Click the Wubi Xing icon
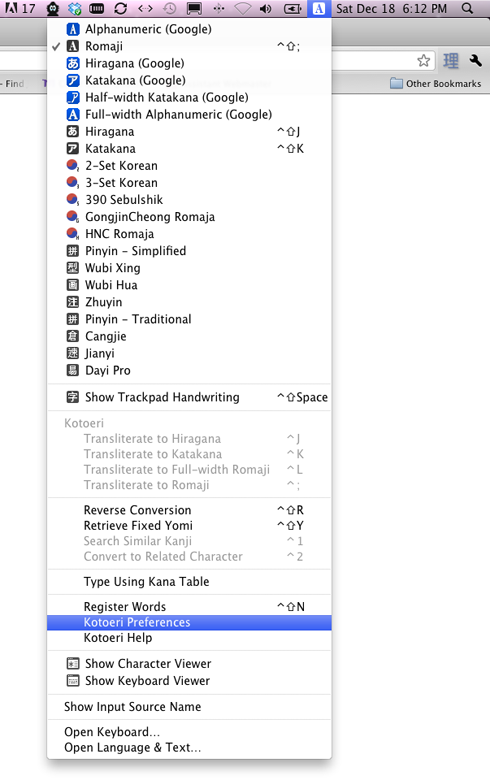The height and width of the screenshot is (780, 490). 73,268
